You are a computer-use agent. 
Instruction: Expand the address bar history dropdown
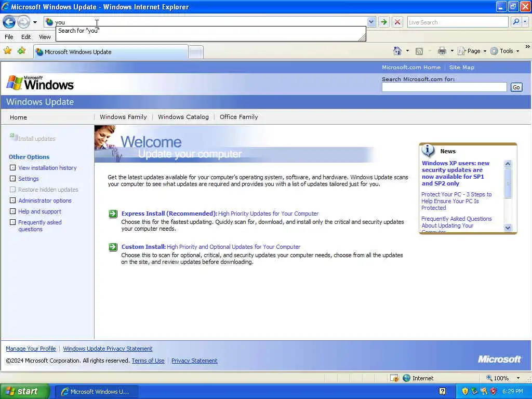coord(371,22)
